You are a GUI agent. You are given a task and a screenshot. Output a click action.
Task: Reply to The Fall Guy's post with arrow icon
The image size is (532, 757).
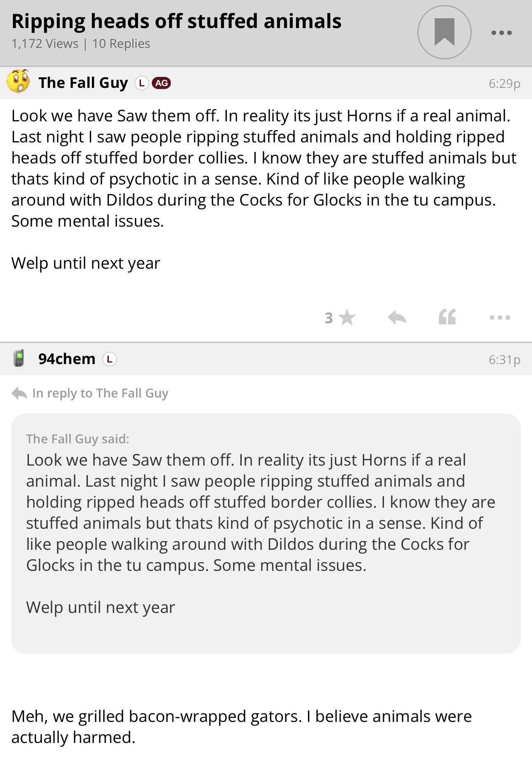click(x=397, y=317)
